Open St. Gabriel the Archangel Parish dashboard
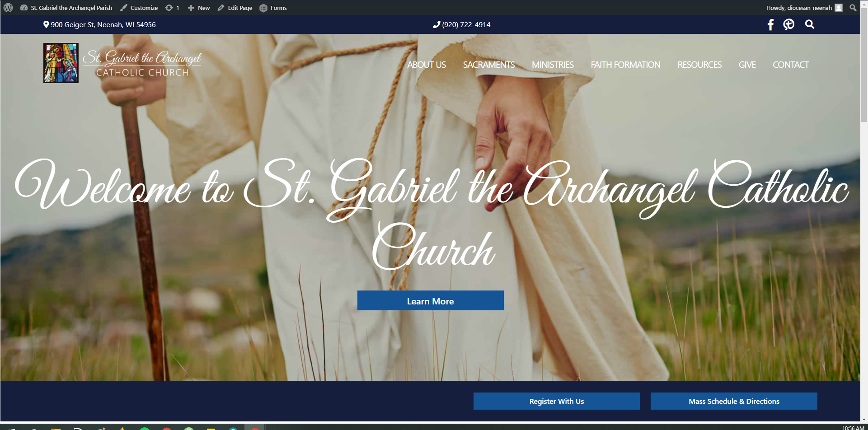Screen dimensions: 868x430 [71, 8]
